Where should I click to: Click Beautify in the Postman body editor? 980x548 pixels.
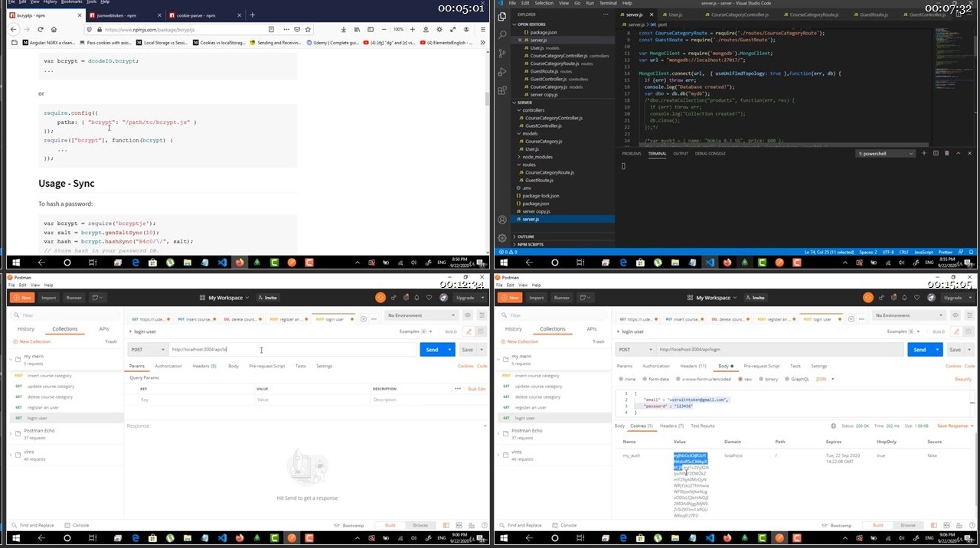pyautogui.click(x=963, y=379)
